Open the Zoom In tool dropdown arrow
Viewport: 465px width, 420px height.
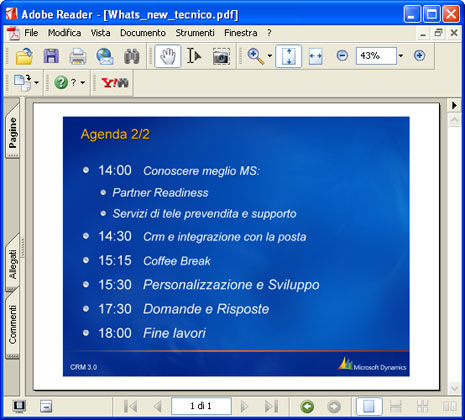270,56
